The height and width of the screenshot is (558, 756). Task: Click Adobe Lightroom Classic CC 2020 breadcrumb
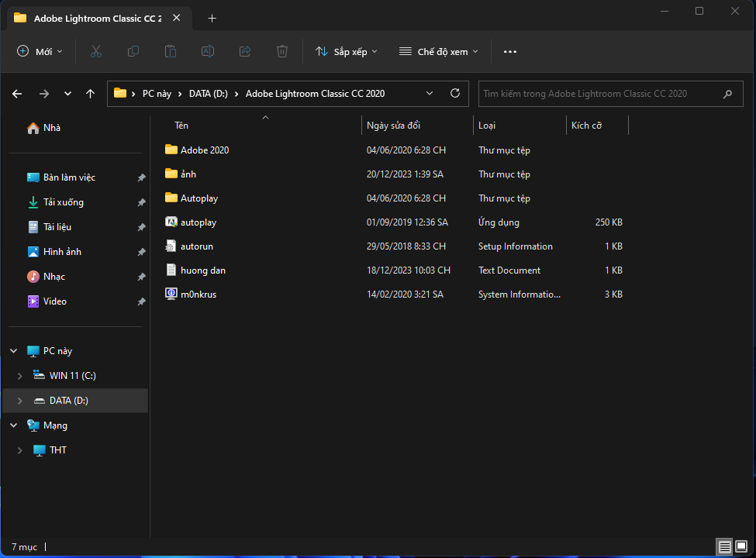tap(316, 94)
